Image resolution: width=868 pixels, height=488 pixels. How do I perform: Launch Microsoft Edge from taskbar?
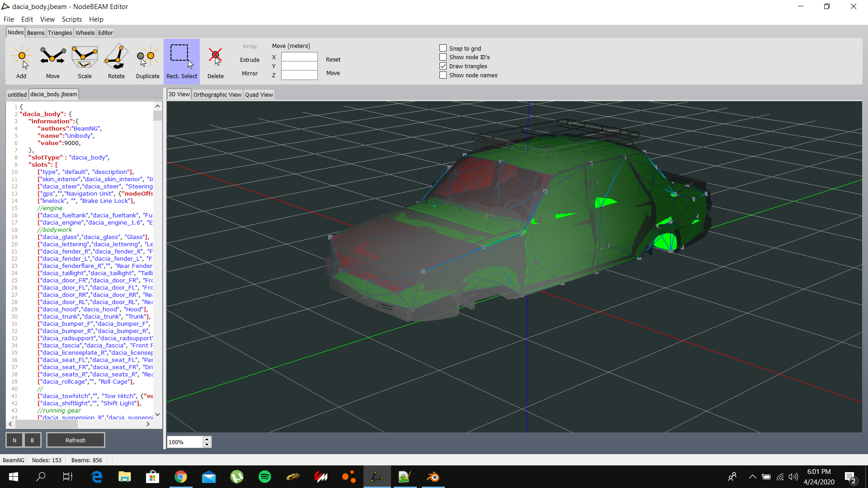point(97,477)
